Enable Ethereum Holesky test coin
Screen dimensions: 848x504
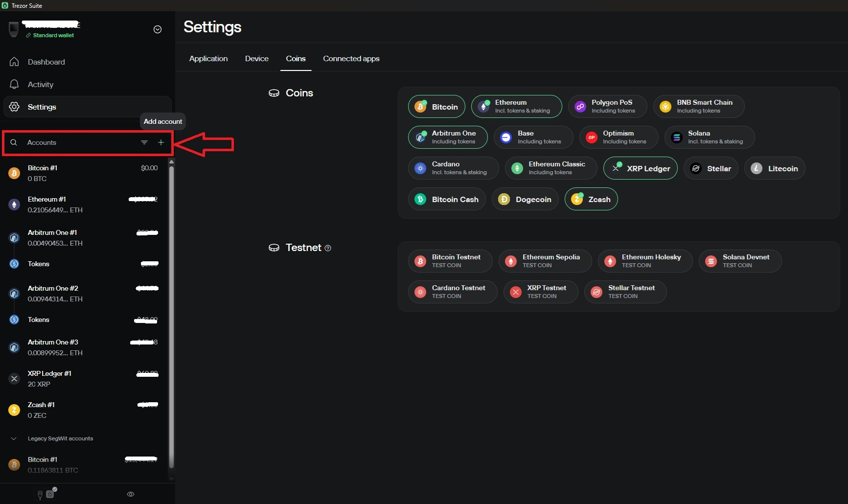click(645, 261)
